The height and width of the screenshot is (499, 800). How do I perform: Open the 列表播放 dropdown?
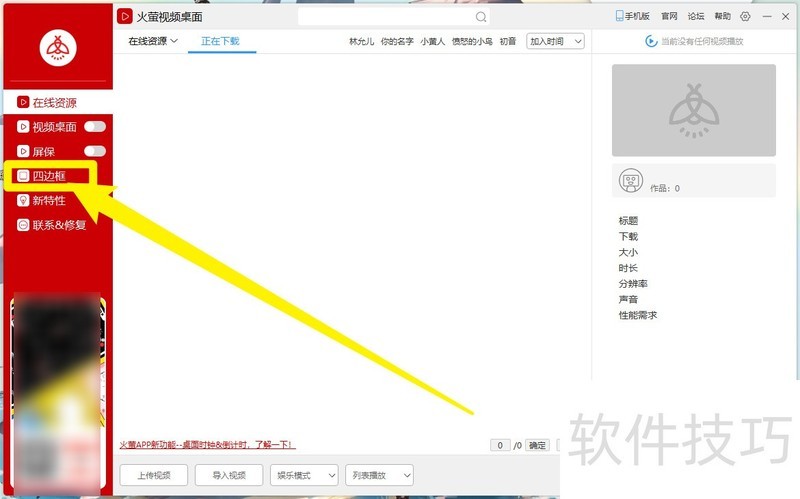379,475
